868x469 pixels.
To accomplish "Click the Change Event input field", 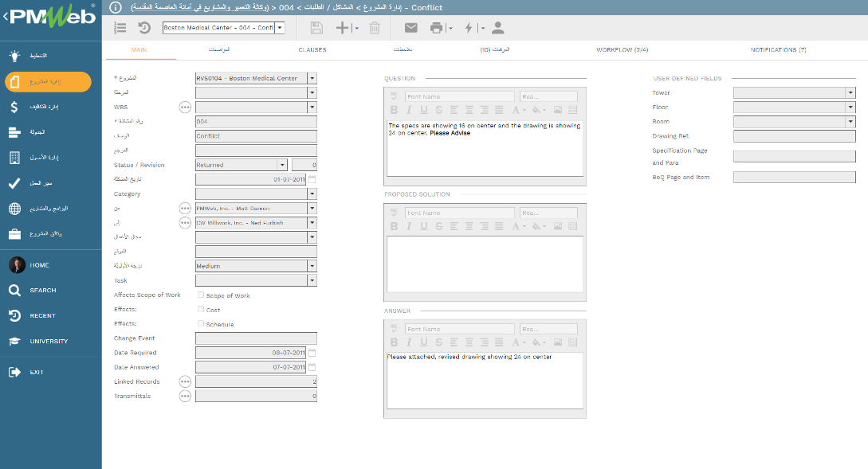I will pyautogui.click(x=257, y=338).
